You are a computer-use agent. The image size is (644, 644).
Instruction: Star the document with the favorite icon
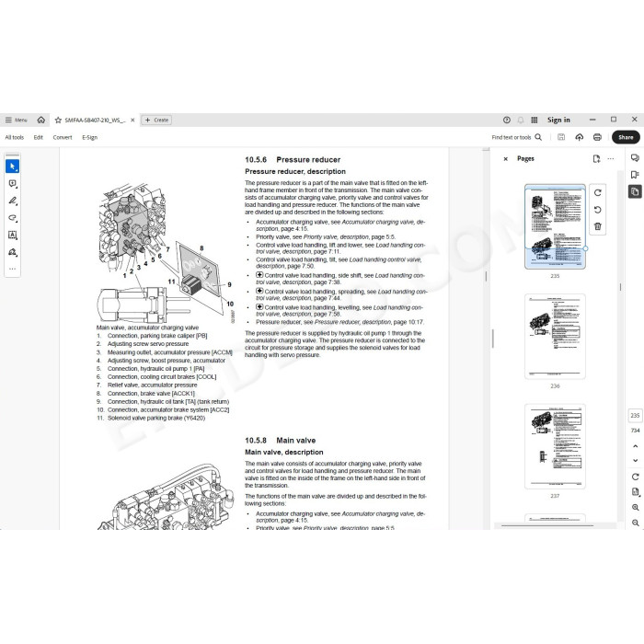coord(58,121)
